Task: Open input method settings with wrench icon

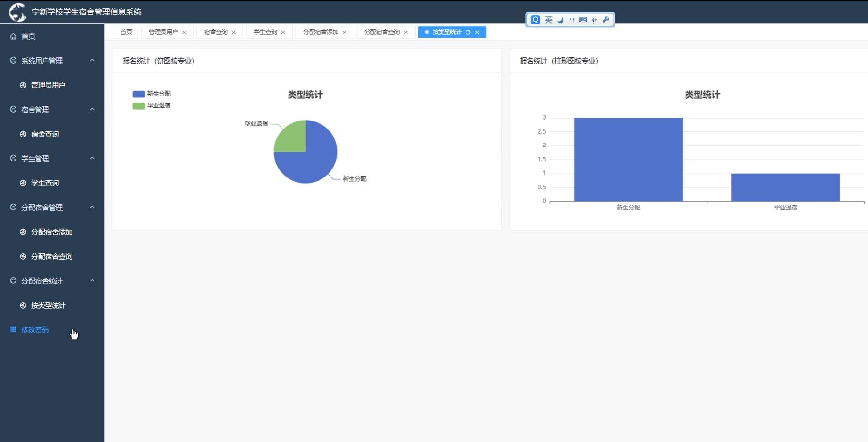Action: 605,19
